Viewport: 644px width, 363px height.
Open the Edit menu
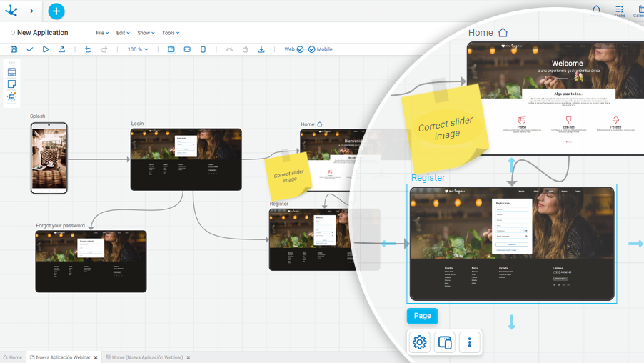click(x=123, y=33)
